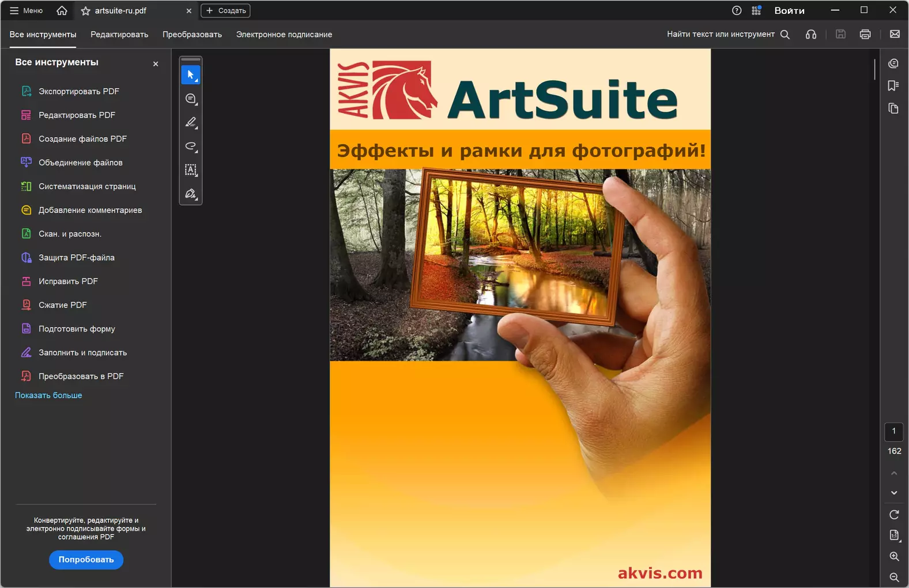Click the blue Попробовать button
The width and height of the screenshot is (909, 588).
[86, 560]
